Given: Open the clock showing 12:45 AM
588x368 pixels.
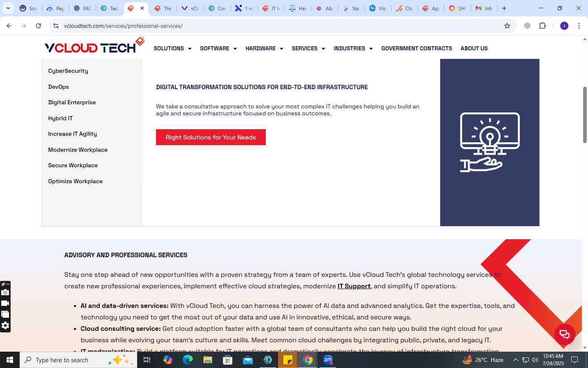Looking at the screenshot, I should [x=553, y=360].
